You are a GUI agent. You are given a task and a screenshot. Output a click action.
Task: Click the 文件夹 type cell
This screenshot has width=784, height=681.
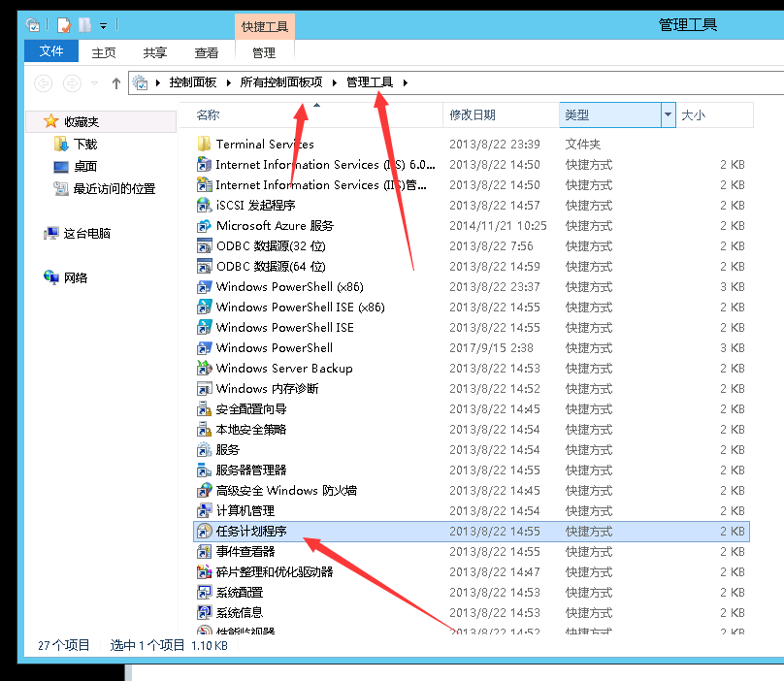click(583, 144)
